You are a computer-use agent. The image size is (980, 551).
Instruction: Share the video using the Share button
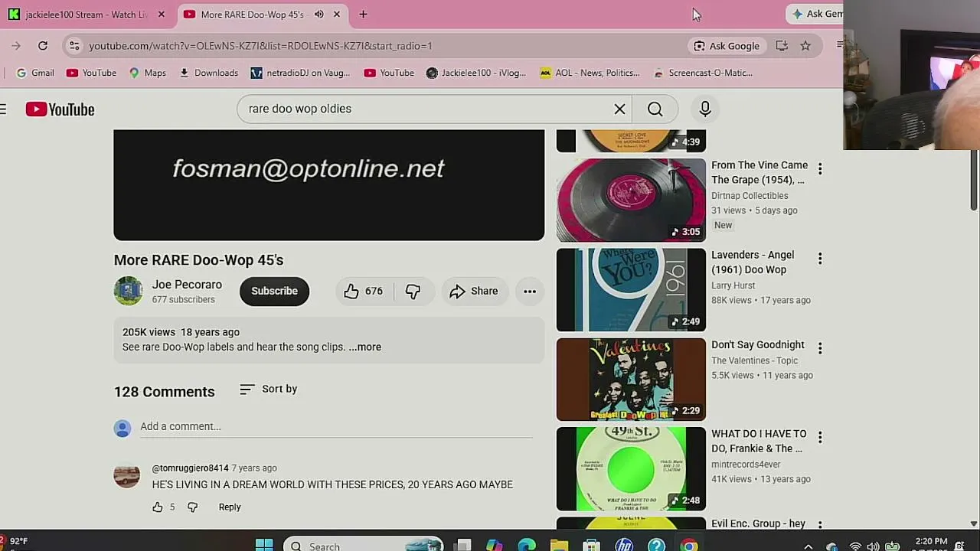click(x=474, y=291)
